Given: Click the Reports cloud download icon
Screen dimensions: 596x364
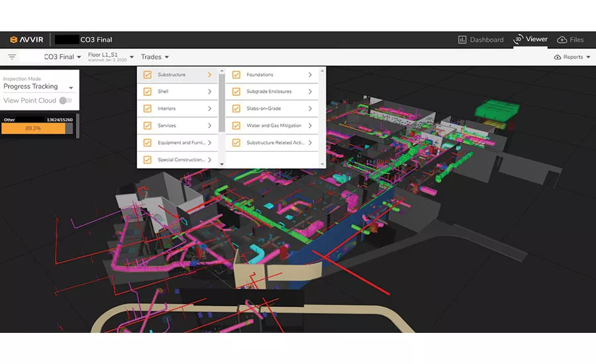Looking at the screenshot, I should 558,57.
